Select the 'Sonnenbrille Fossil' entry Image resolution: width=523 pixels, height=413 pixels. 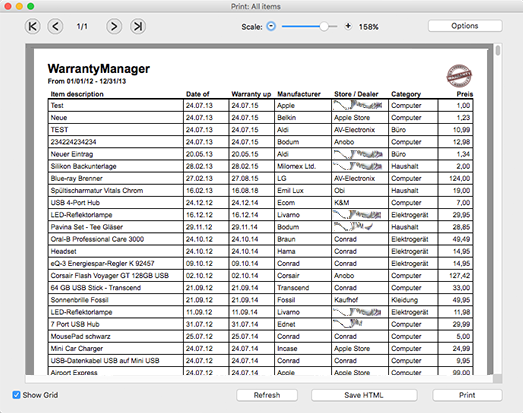click(116, 300)
